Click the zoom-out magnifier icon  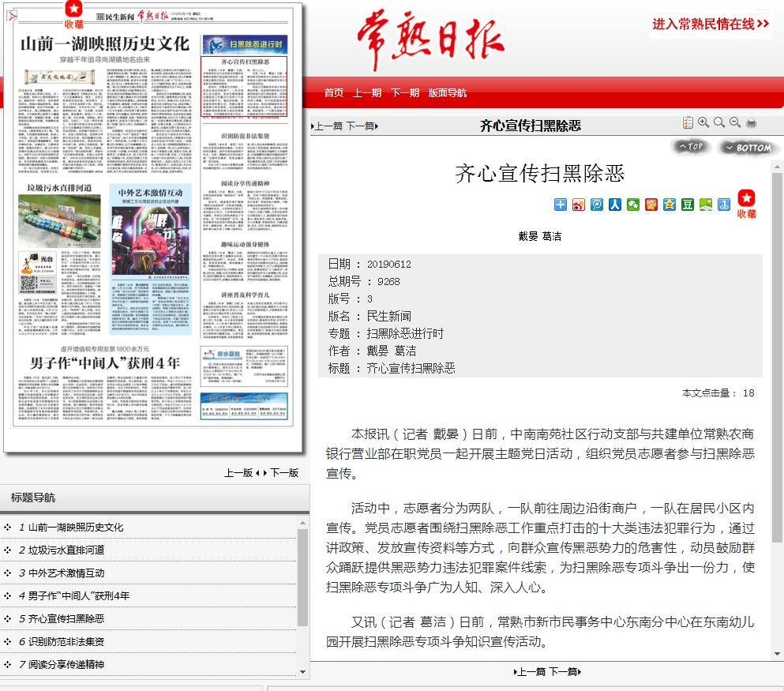click(x=735, y=122)
